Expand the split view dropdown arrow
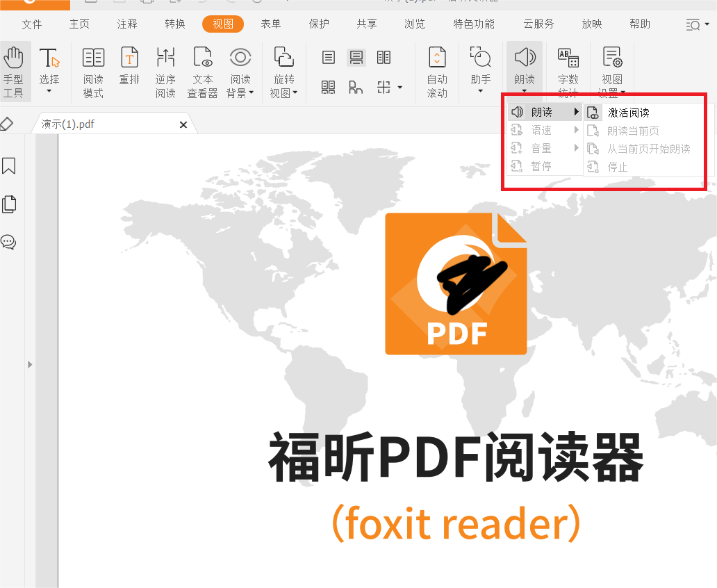717x588 pixels. click(x=400, y=87)
